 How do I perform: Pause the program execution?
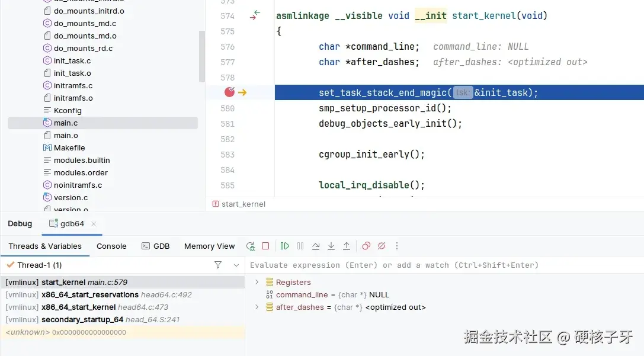pyautogui.click(x=300, y=246)
